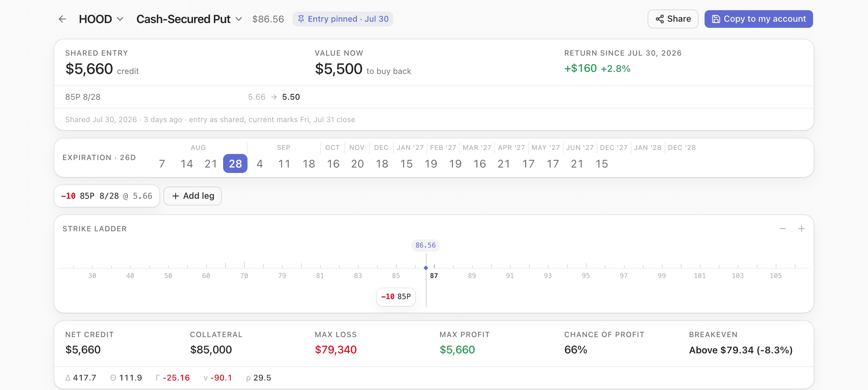This screenshot has width=868, height=390.
Task: Click the Chance of Profit 66% value
Action: click(x=576, y=350)
